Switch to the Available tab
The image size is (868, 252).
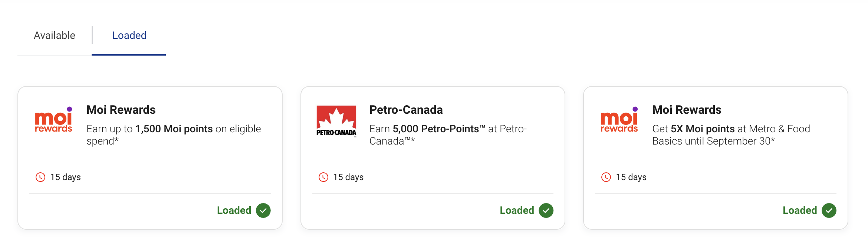pyautogui.click(x=55, y=35)
